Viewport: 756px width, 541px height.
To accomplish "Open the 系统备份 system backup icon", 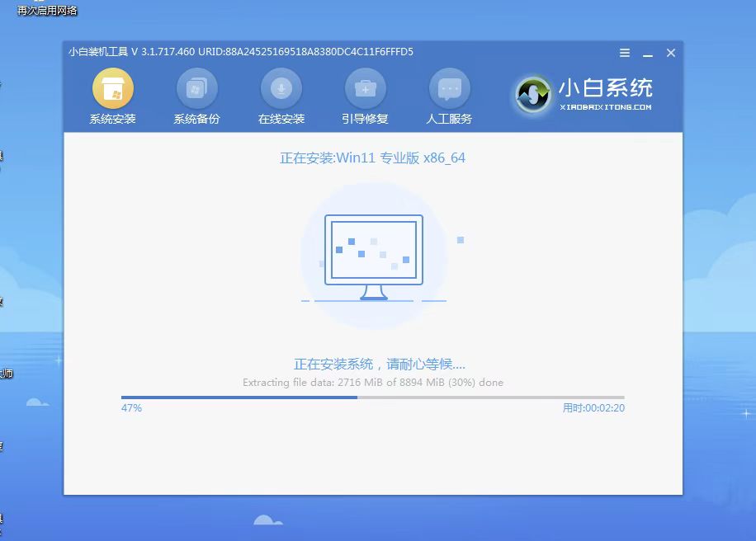I will click(x=196, y=88).
